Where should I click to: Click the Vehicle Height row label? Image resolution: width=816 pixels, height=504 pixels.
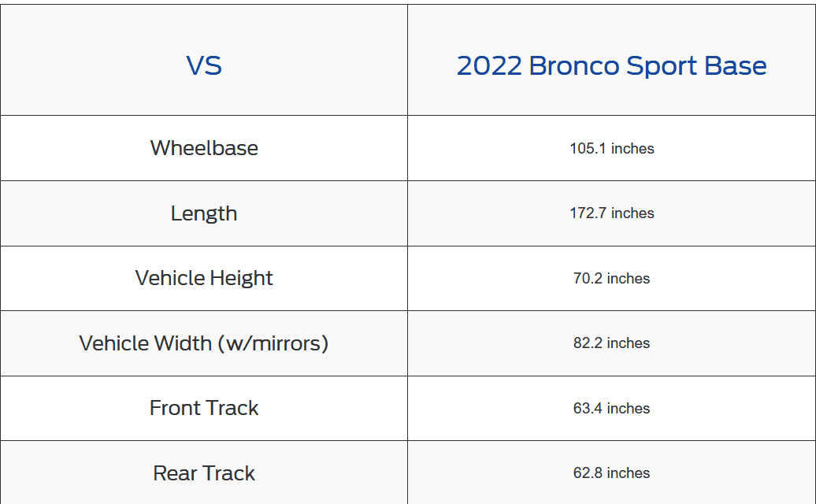click(204, 278)
